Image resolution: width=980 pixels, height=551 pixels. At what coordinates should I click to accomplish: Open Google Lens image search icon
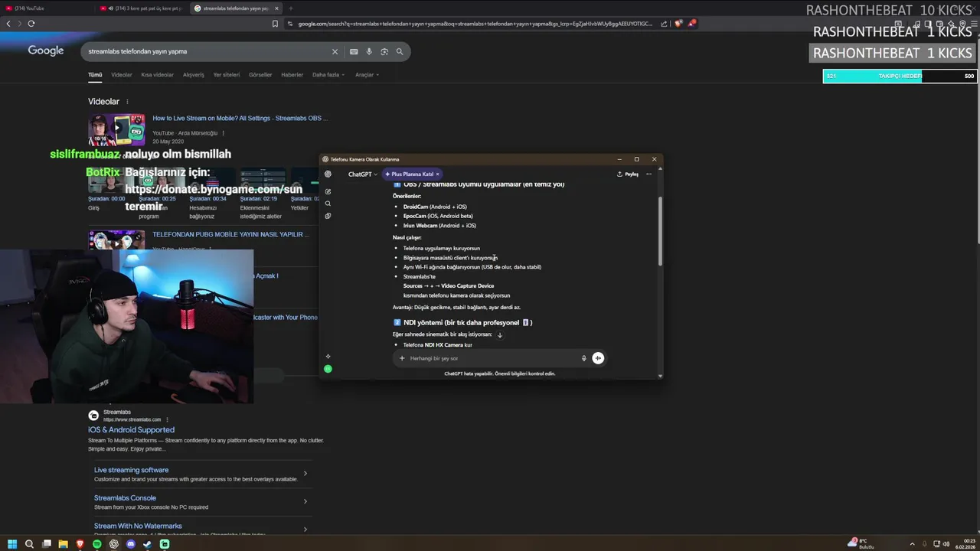pyautogui.click(x=384, y=51)
